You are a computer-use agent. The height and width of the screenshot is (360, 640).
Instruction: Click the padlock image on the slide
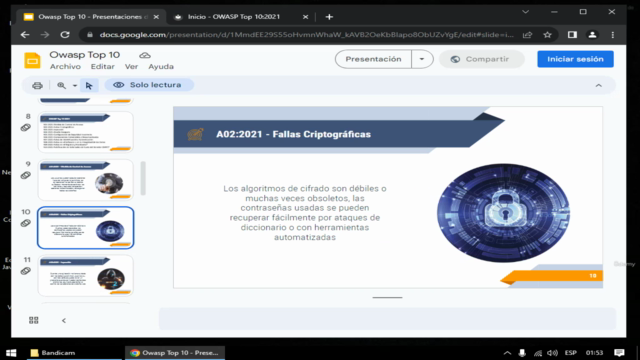(503, 213)
